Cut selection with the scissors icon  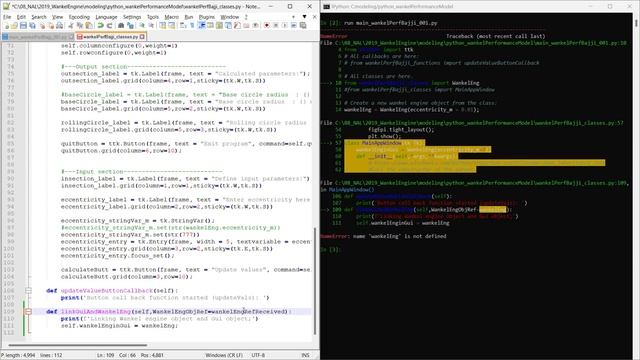coord(71,25)
